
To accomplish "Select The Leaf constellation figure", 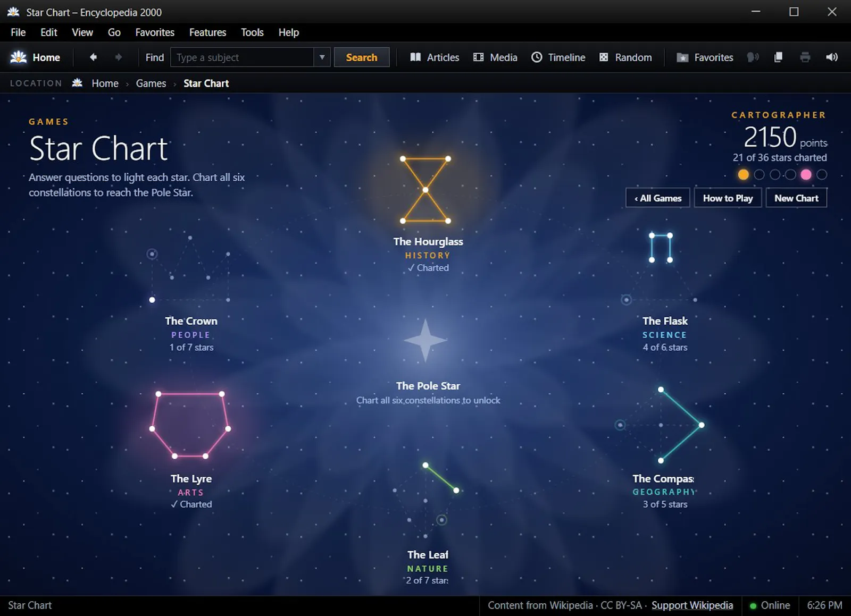I will [425, 500].
